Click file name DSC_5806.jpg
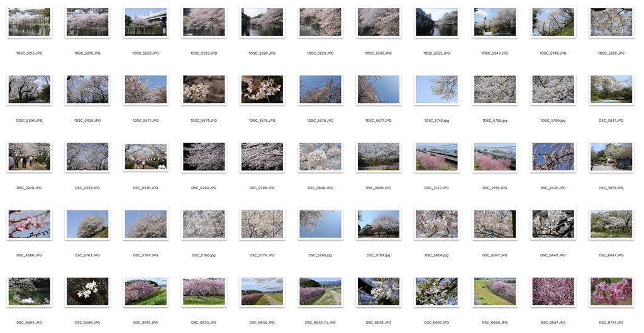Viewport: 644px width, 333px height. pyautogui.click(x=436, y=255)
